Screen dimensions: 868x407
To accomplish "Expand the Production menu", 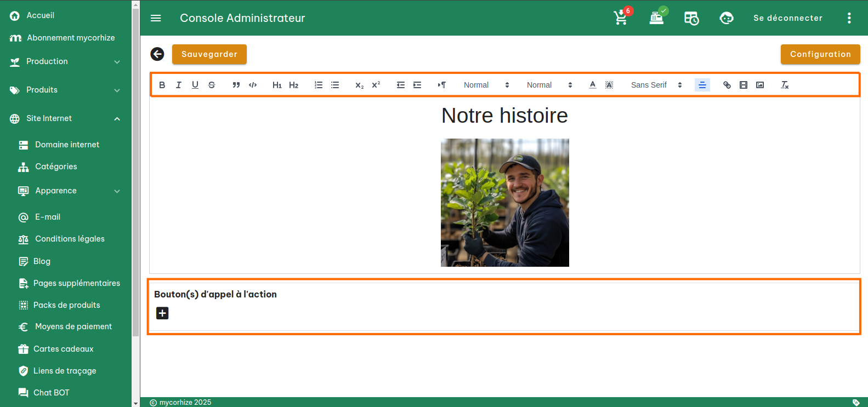I will pyautogui.click(x=66, y=61).
